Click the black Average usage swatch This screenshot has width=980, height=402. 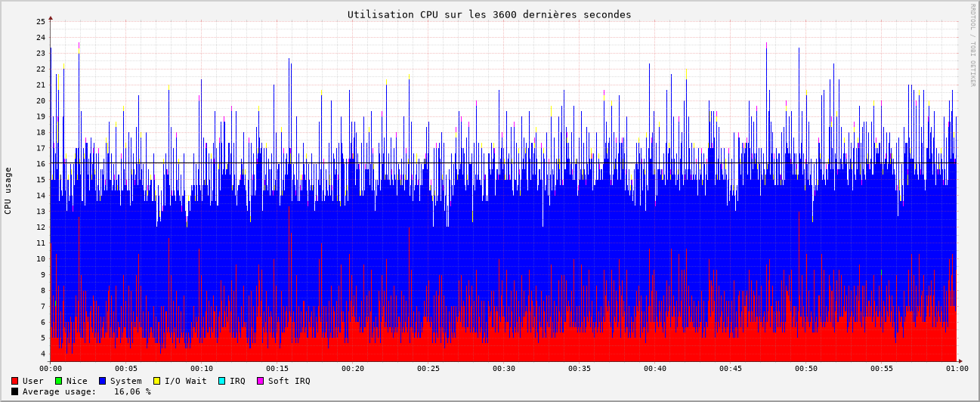tap(14, 391)
